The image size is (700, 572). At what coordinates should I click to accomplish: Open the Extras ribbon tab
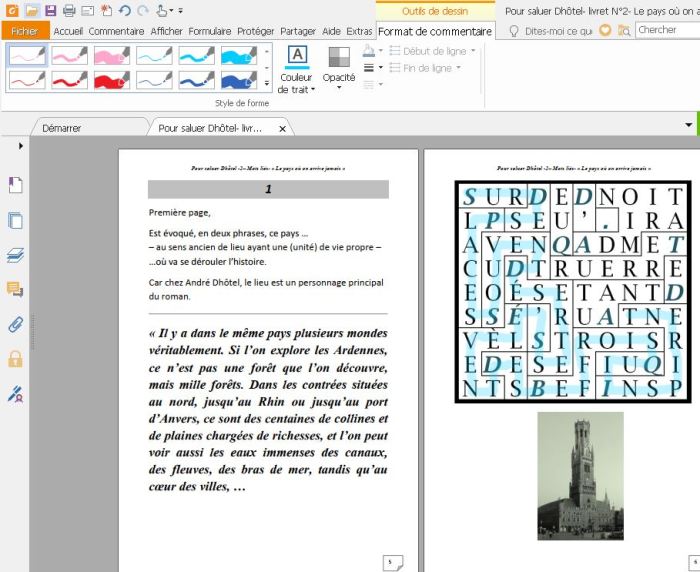(359, 31)
